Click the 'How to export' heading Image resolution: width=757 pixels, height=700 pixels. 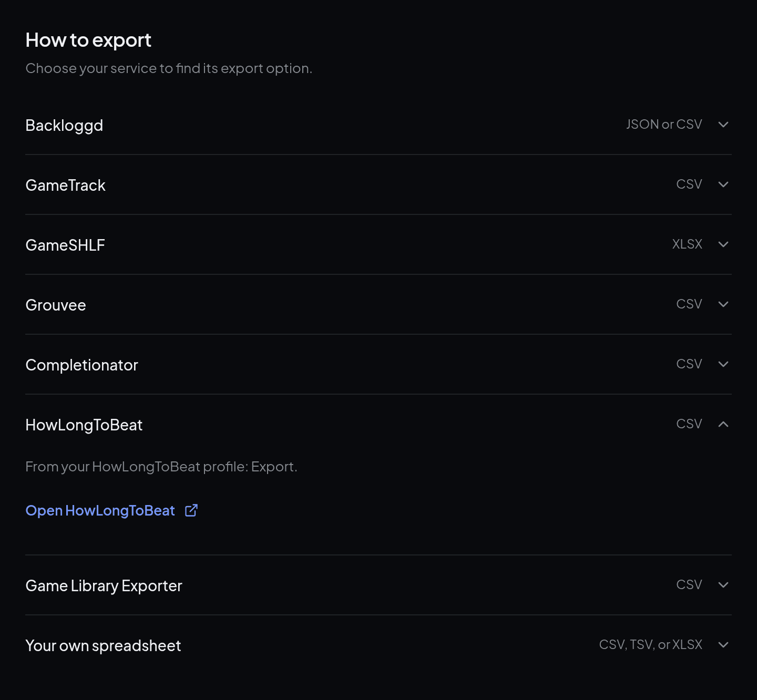(88, 40)
